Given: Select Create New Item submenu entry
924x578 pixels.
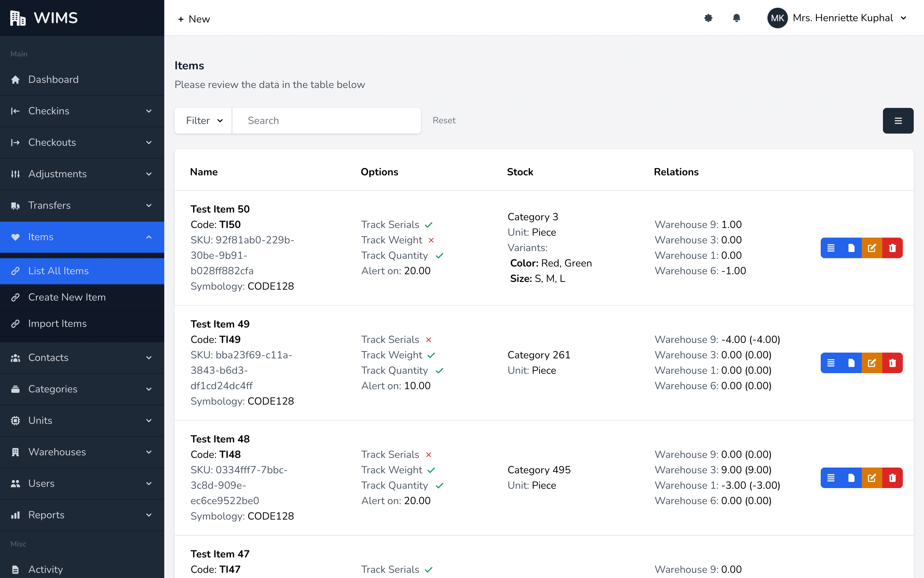Looking at the screenshot, I should click(x=82, y=297).
